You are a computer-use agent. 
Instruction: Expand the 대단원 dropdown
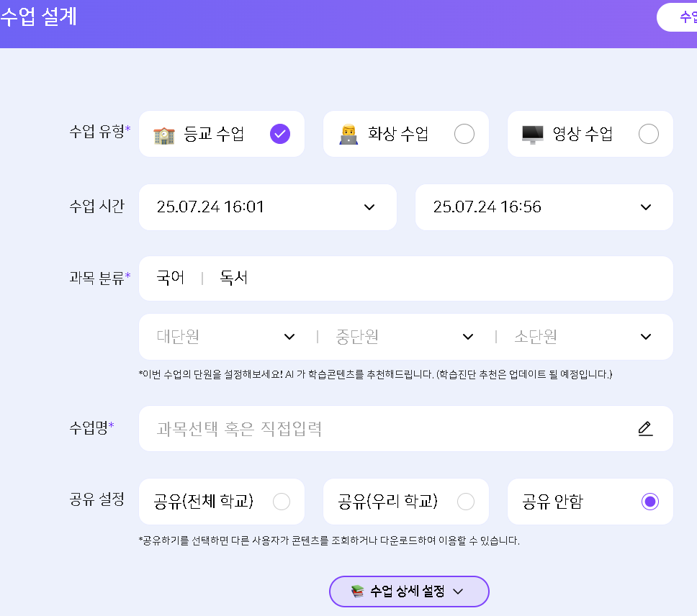coord(225,337)
